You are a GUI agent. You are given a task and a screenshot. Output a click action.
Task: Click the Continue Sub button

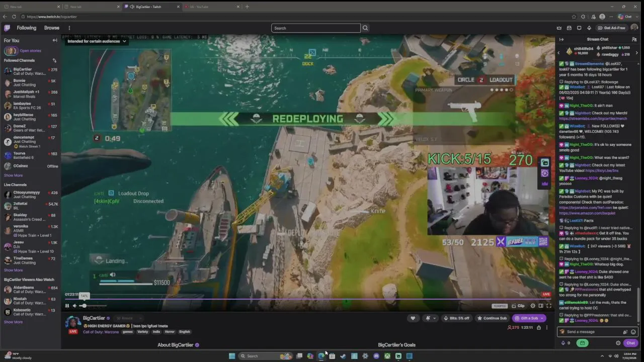tap(492, 318)
